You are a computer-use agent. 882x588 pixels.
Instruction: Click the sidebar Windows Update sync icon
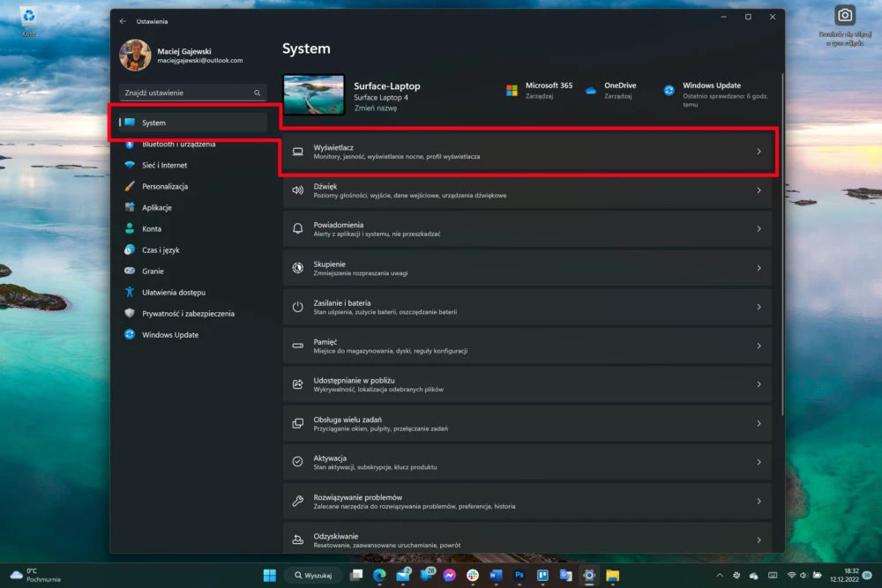tap(130, 334)
